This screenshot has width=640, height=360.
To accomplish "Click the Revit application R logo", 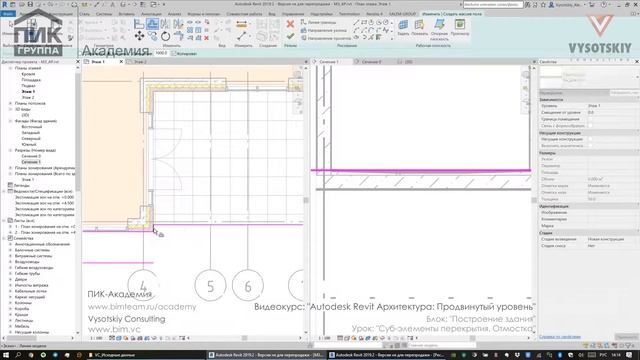I will pos(4,4).
